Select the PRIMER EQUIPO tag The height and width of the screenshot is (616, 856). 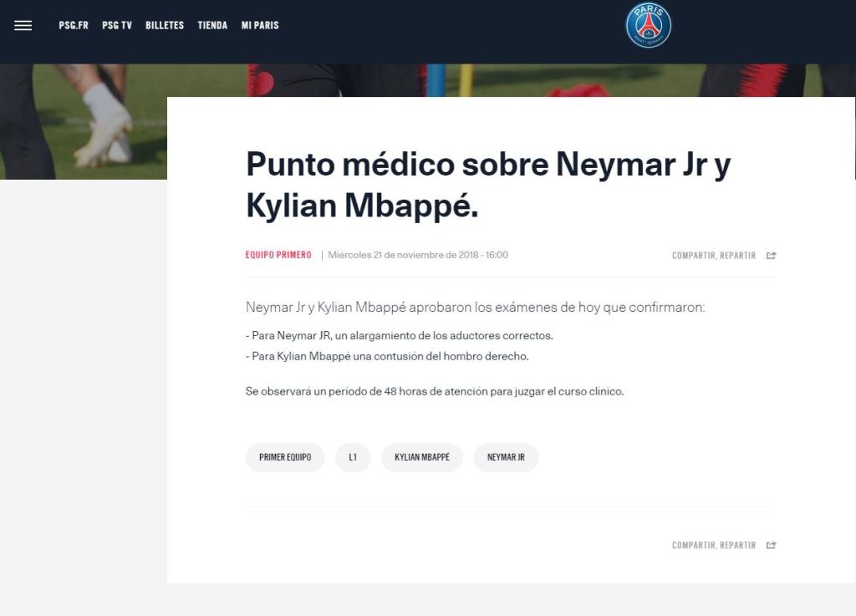[x=285, y=457]
